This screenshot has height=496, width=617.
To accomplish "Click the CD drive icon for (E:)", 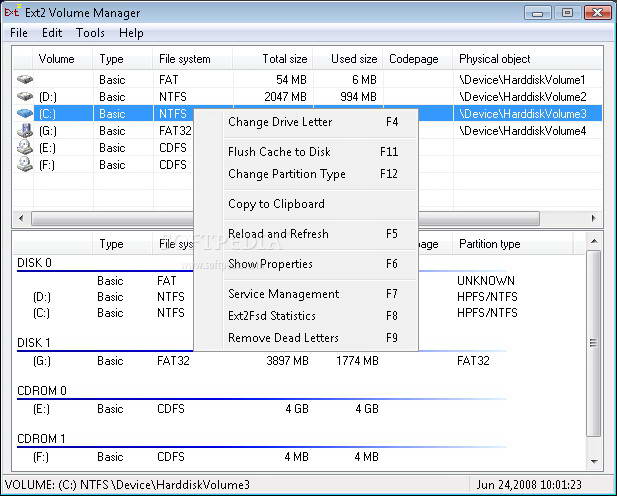I will 25,147.
